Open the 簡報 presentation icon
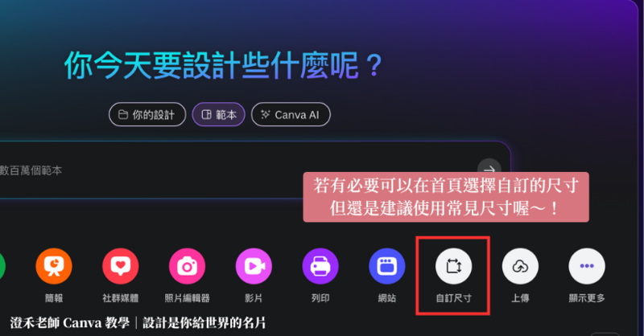The image size is (644, 336). (x=54, y=266)
